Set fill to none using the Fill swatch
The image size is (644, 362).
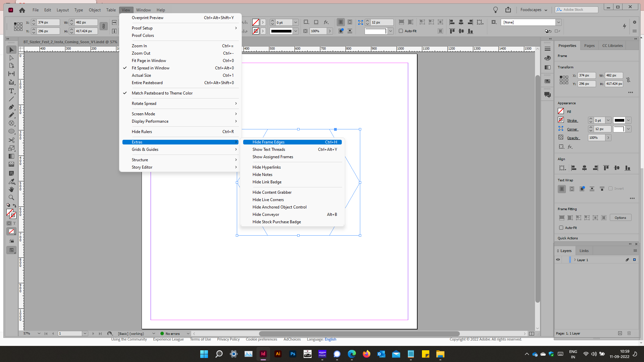561,111
